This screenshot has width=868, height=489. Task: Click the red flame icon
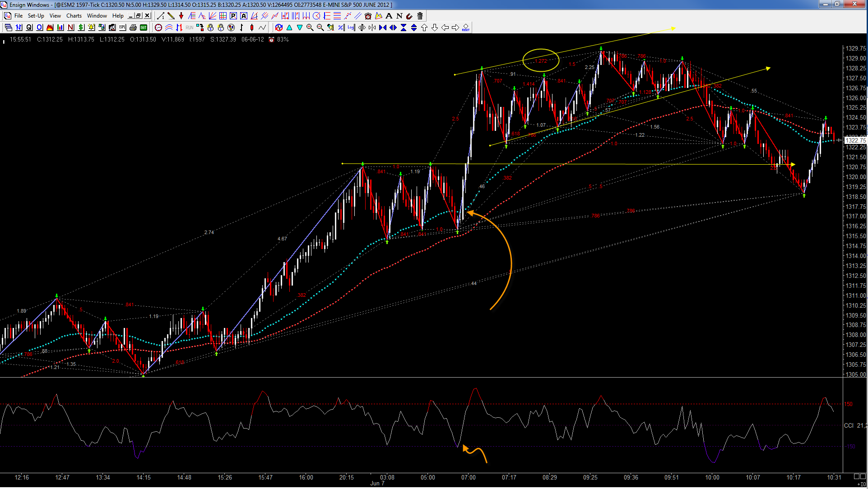tap(50, 28)
